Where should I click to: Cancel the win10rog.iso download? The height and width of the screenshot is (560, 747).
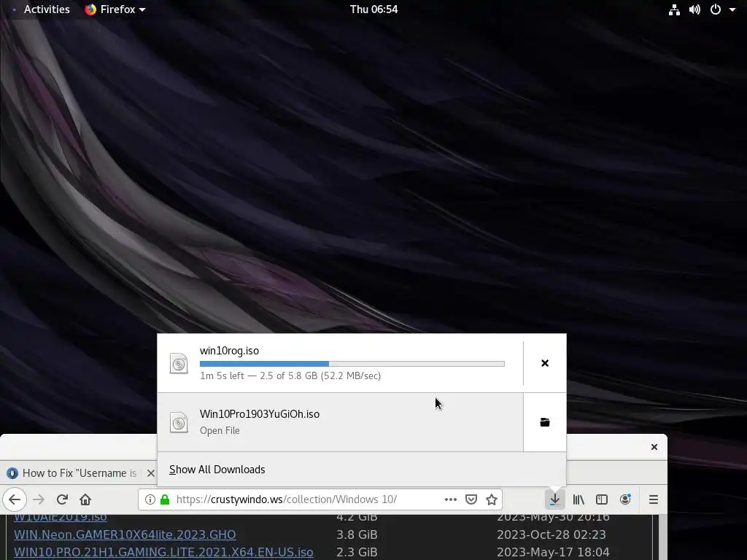click(x=545, y=363)
